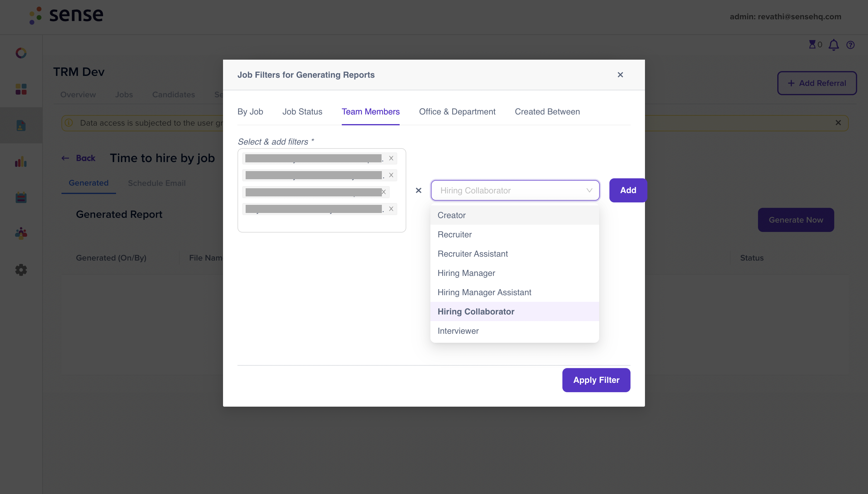Open the help question mark icon

tap(850, 45)
